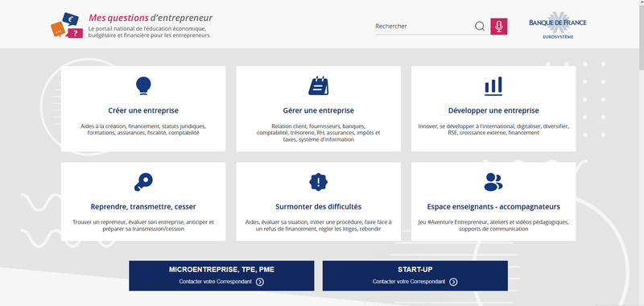Image resolution: width=644 pixels, height=306 pixels.
Task: Click the people icon for Espace enseignants
Action: click(493, 181)
